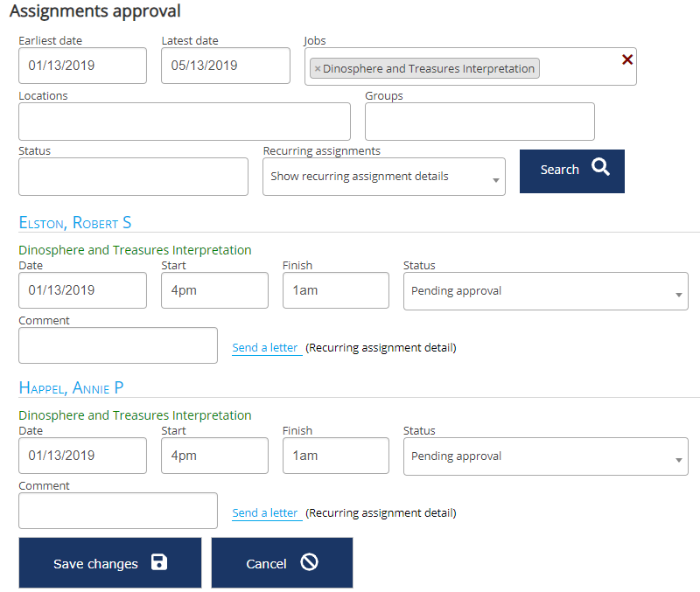Focus the Latest date field
This screenshot has width=700, height=592.
225,66
